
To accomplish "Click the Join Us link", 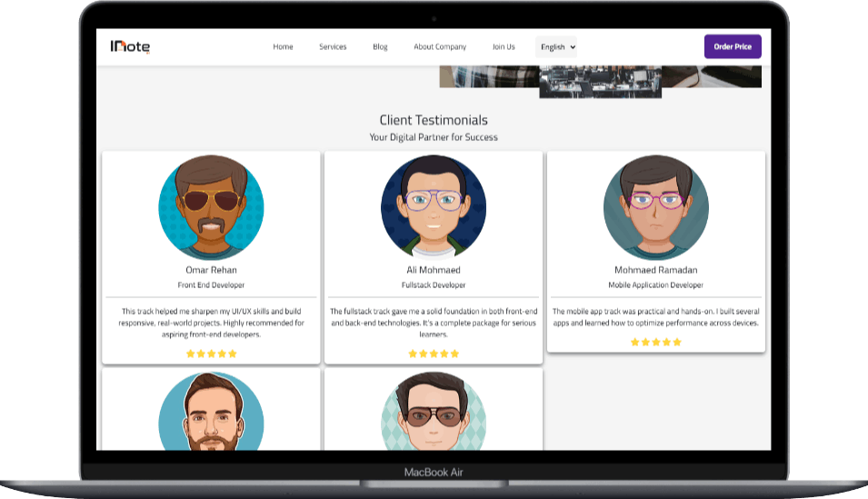I will [504, 47].
